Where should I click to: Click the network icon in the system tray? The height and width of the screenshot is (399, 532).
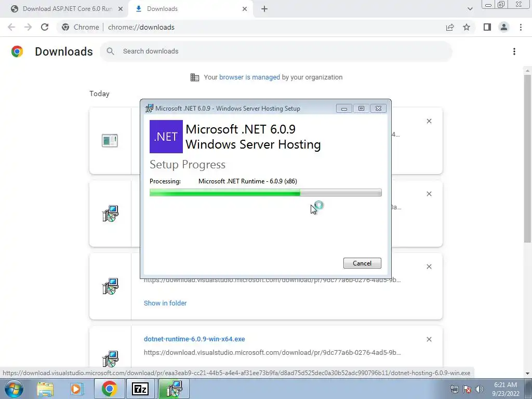tap(454, 389)
